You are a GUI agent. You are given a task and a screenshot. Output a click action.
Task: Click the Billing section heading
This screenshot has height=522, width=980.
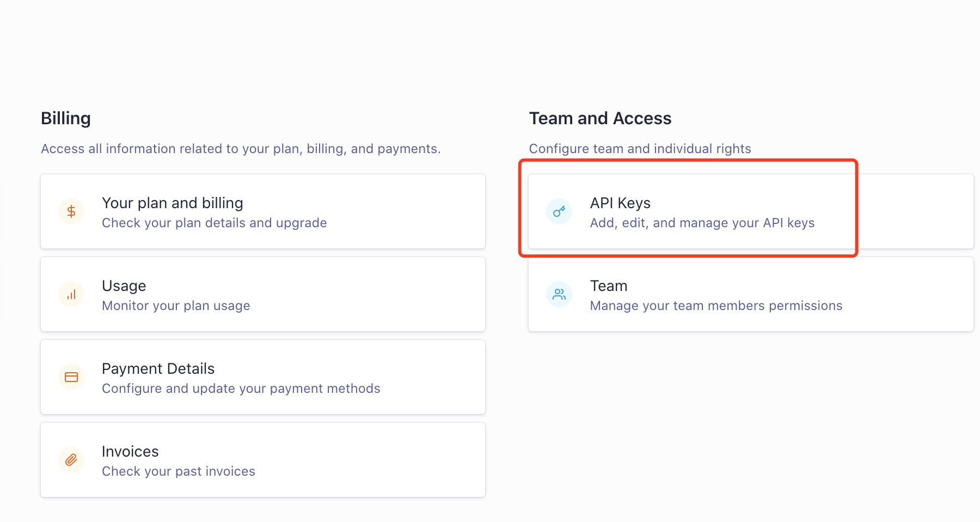[66, 118]
